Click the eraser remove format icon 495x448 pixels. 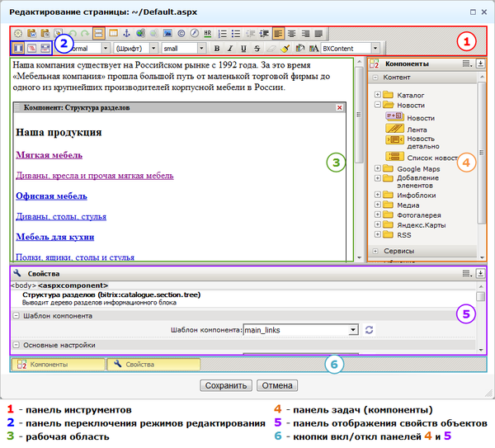[x=271, y=49]
